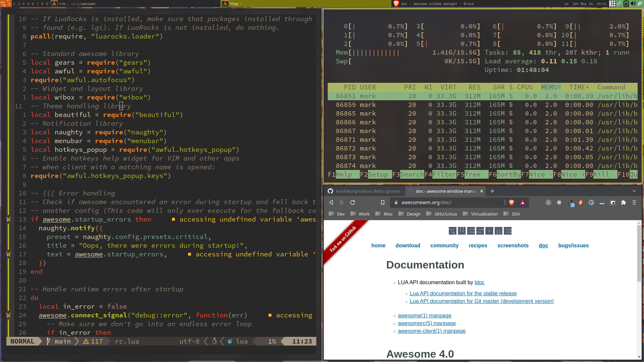Viewport: 644px width, 362px height.
Task: Click the warning count 117 in vim statusline
Action: coord(93,341)
